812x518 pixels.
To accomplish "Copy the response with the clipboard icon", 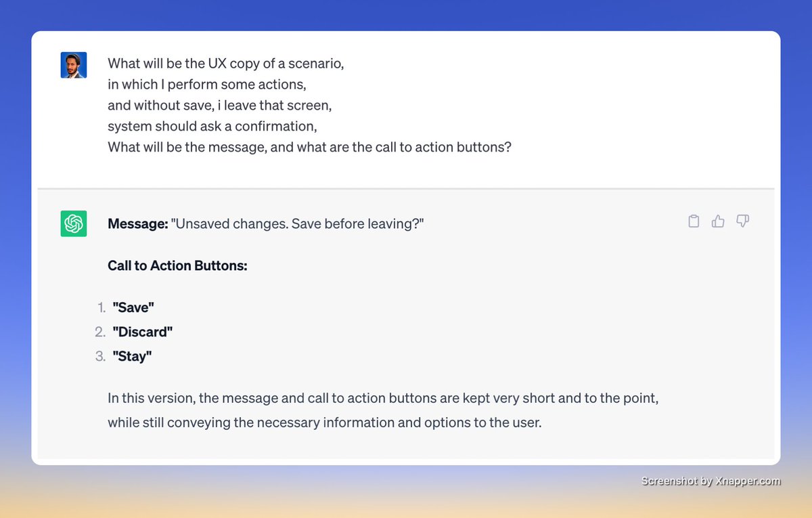I will click(x=694, y=221).
